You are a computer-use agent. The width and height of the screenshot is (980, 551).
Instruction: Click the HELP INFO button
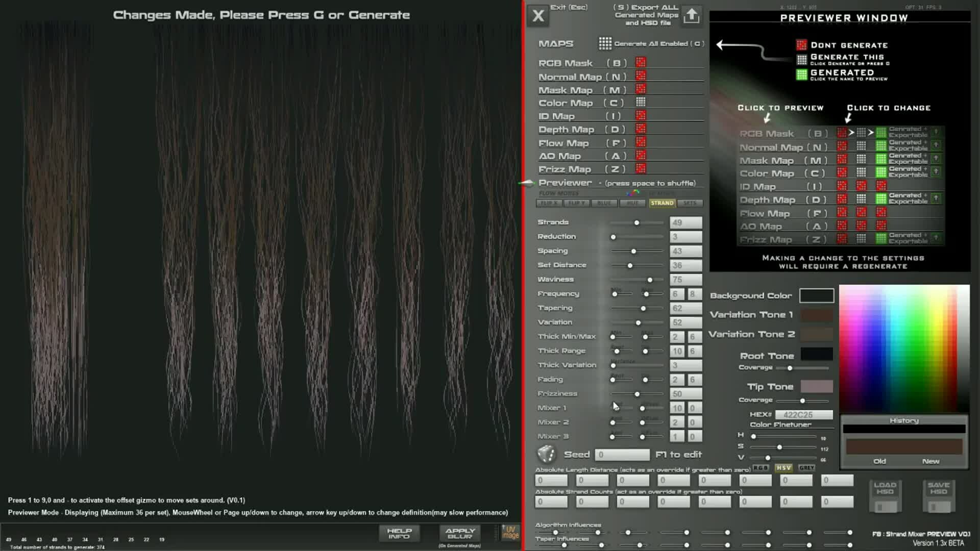coord(400,534)
